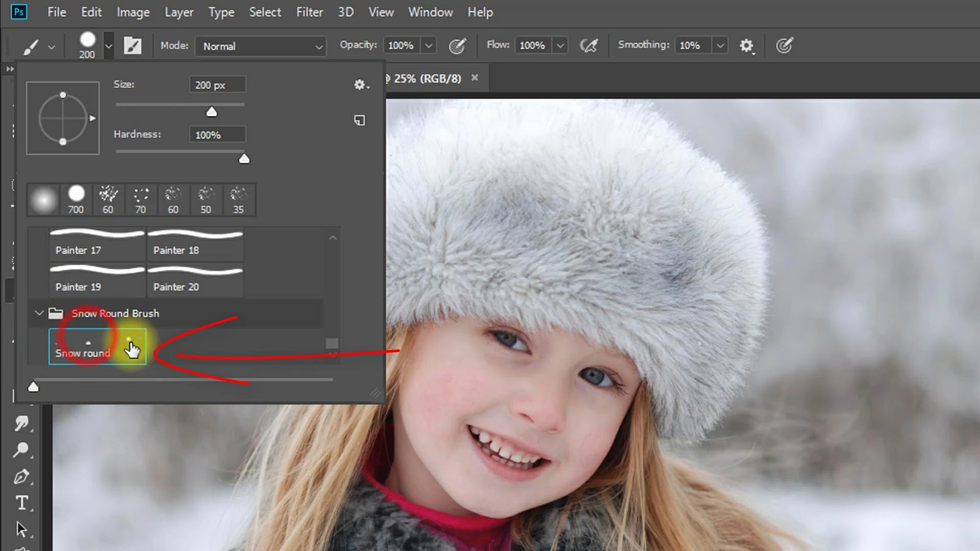The image size is (980, 551).
Task: Select the Path Selection tool
Action: [x=21, y=529]
